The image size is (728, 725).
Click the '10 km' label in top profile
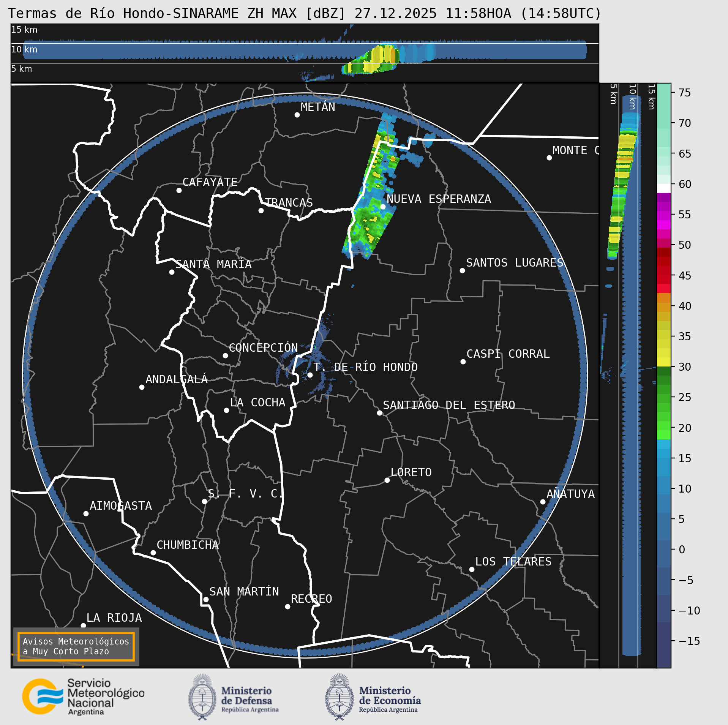coord(24,49)
